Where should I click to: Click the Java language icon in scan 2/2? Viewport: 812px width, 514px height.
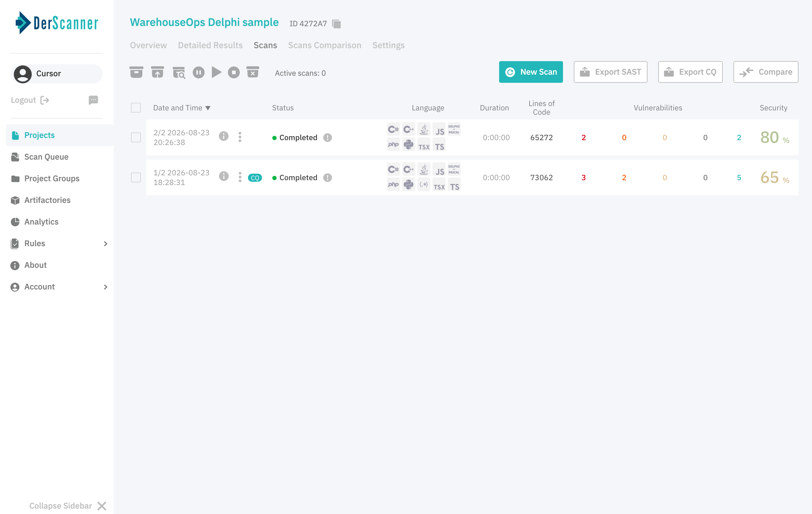pyautogui.click(x=424, y=129)
